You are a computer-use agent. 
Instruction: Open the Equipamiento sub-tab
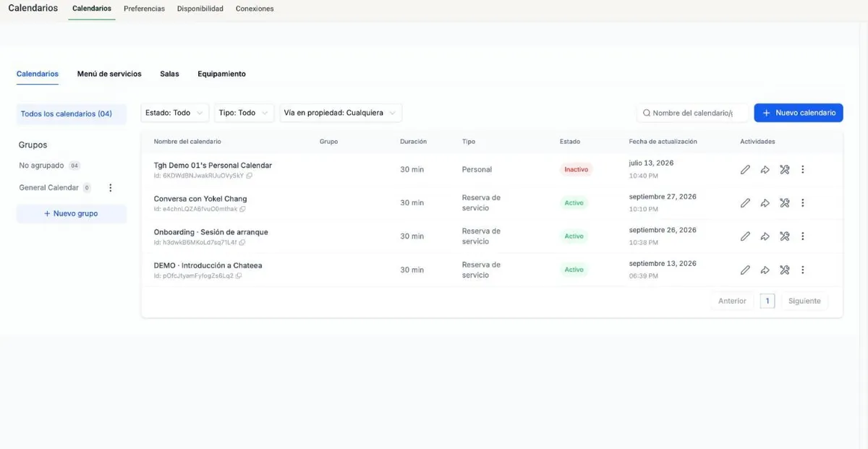tap(221, 74)
